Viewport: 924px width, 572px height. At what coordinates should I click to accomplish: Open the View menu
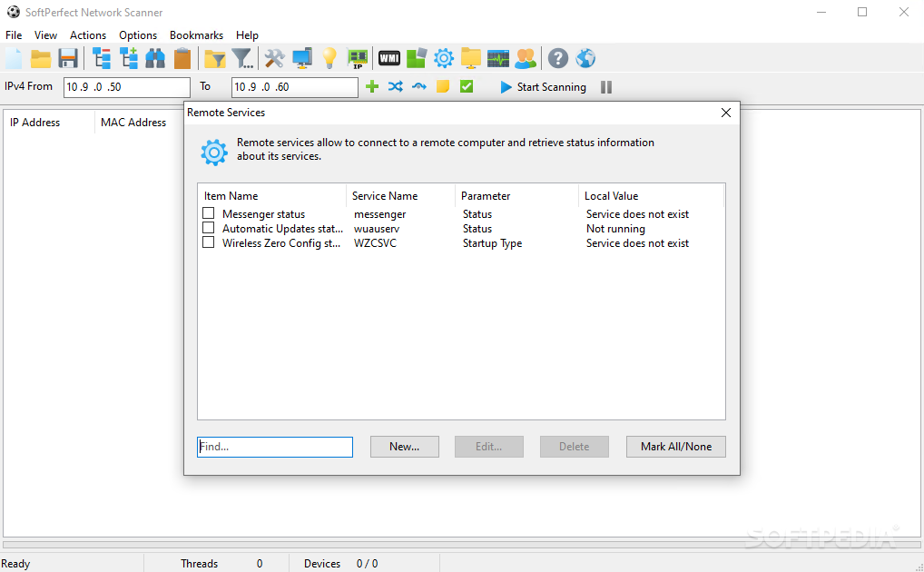[45, 35]
